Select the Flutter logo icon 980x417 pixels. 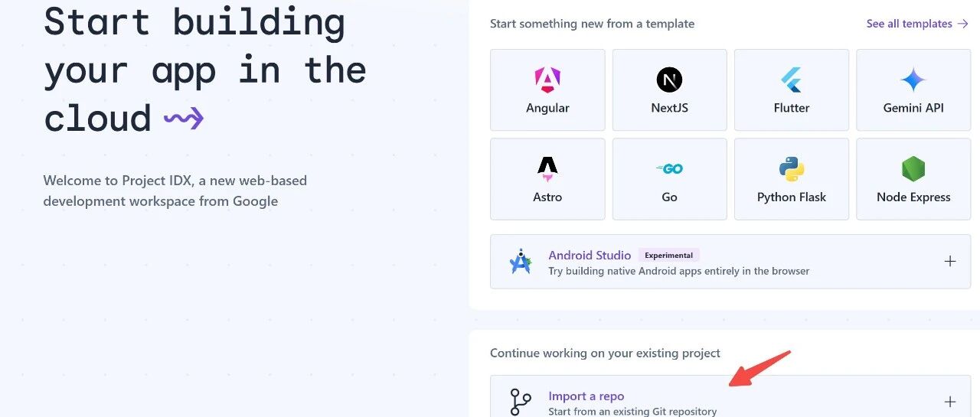pyautogui.click(x=791, y=80)
